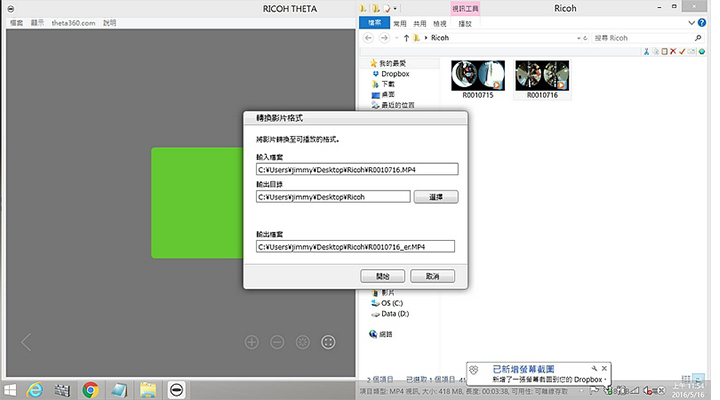Click the RICOH THETA taskbar icon
This screenshot has height=400, width=720.
[x=176, y=390]
